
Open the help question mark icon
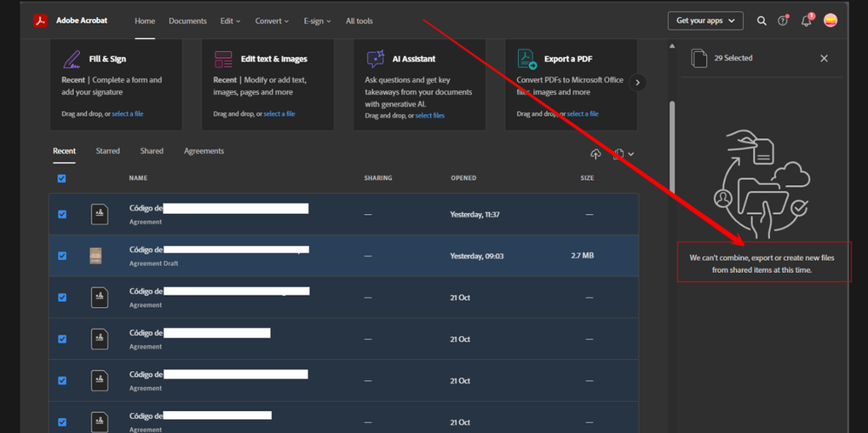[x=783, y=21]
